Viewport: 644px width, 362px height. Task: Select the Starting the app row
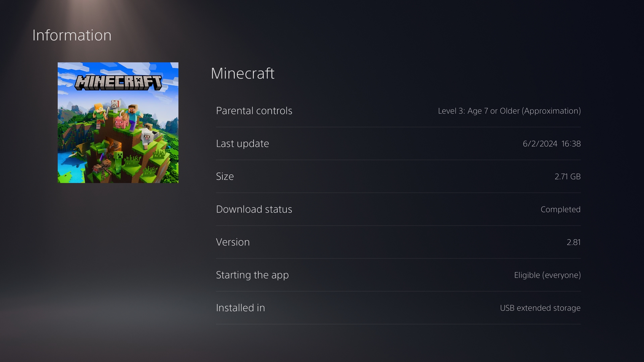point(252,275)
